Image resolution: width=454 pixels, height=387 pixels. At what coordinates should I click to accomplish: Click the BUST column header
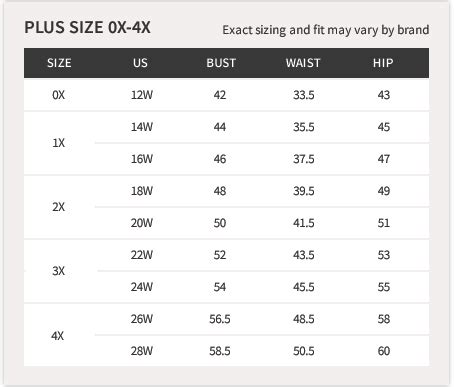(221, 63)
